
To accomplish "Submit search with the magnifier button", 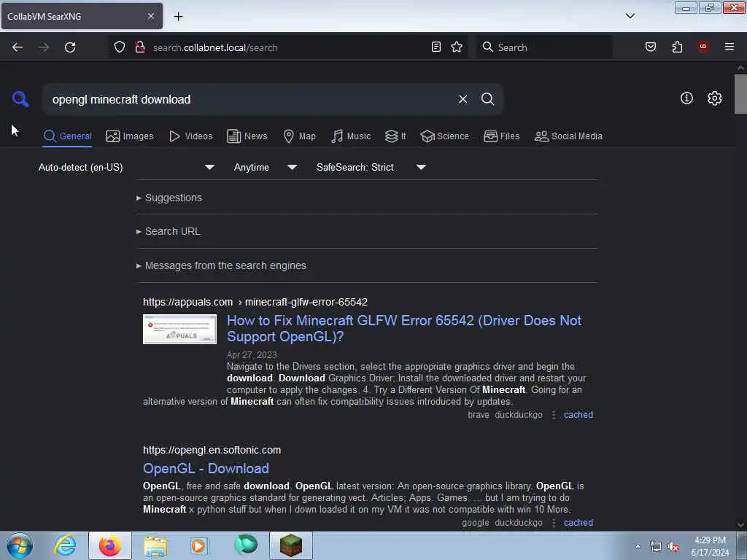I will pos(487,99).
